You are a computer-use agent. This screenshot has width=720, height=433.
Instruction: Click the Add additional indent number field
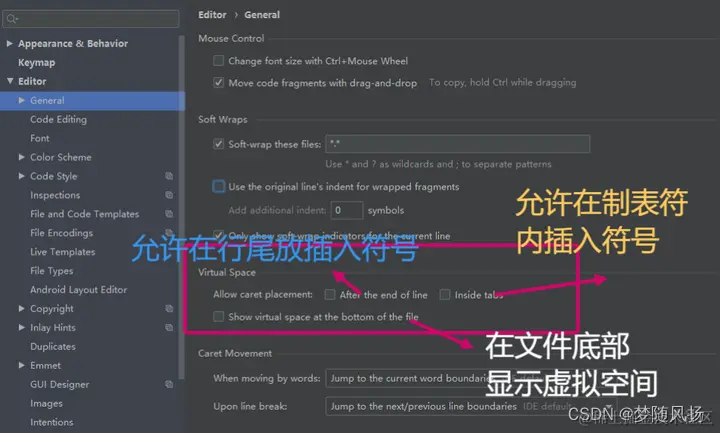[347, 210]
